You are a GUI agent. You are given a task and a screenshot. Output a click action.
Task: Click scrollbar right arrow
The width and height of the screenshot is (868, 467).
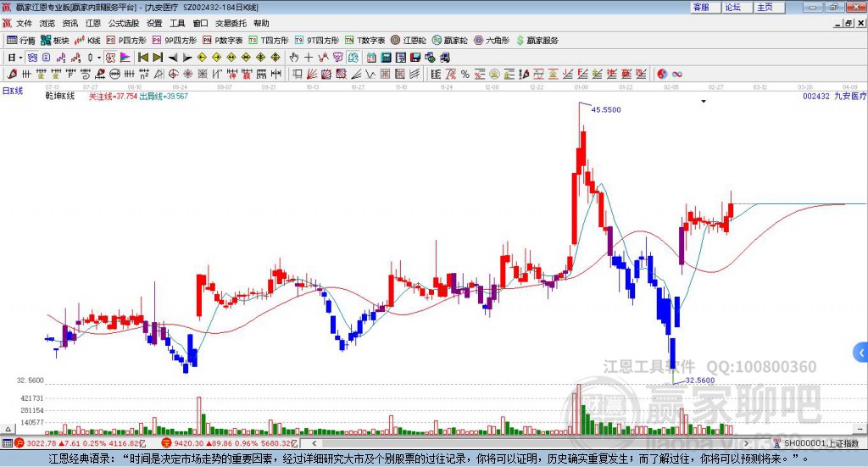[x=746, y=443]
